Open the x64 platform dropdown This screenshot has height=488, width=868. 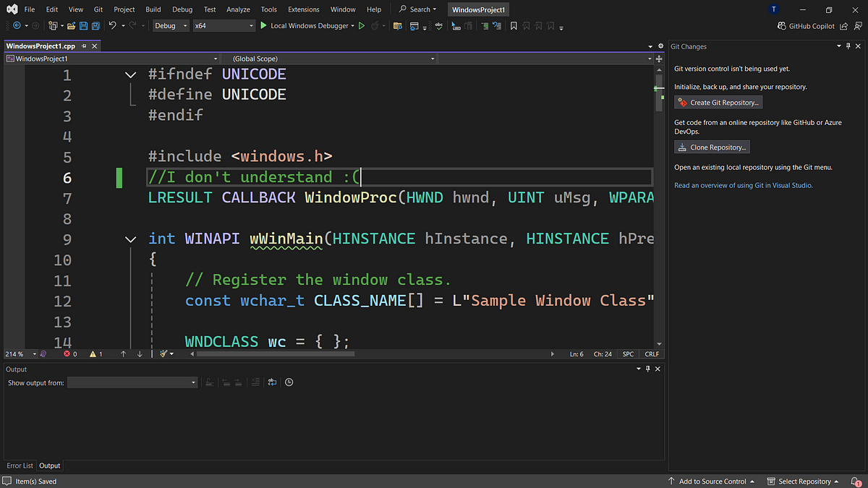tap(224, 25)
